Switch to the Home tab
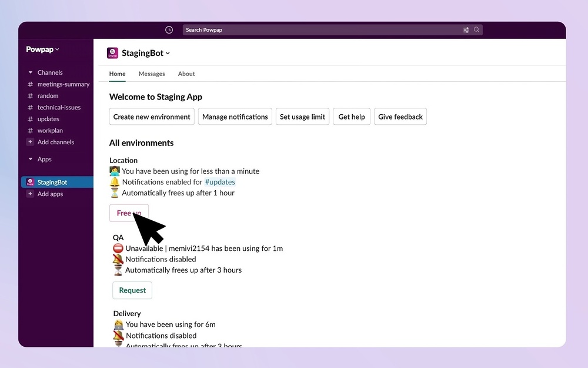Image resolution: width=588 pixels, height=368 pixels. [118, 74]
